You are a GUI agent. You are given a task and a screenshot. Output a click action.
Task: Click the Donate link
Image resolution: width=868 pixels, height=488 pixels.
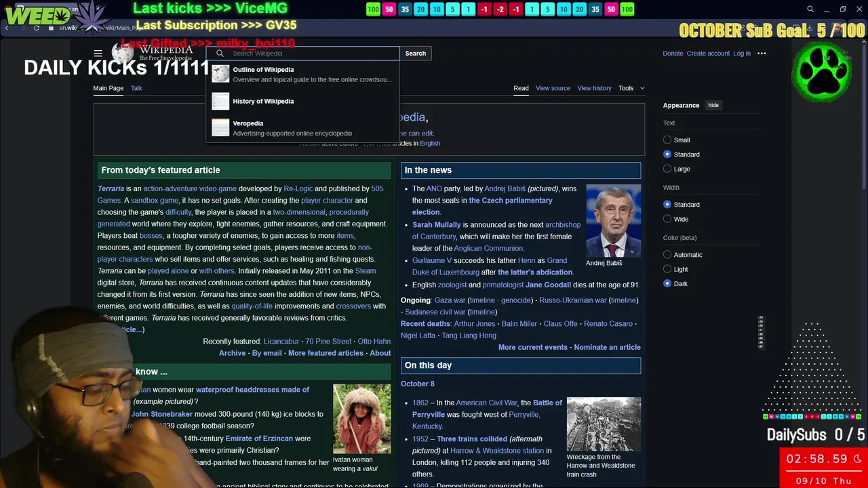673,54
